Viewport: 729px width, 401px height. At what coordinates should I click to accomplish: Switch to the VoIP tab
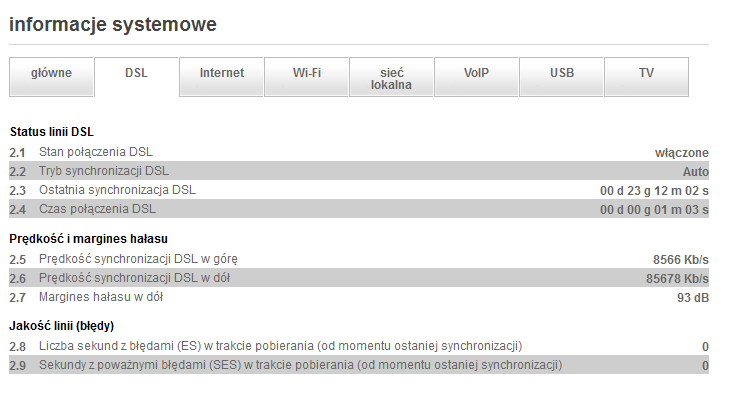476,74
